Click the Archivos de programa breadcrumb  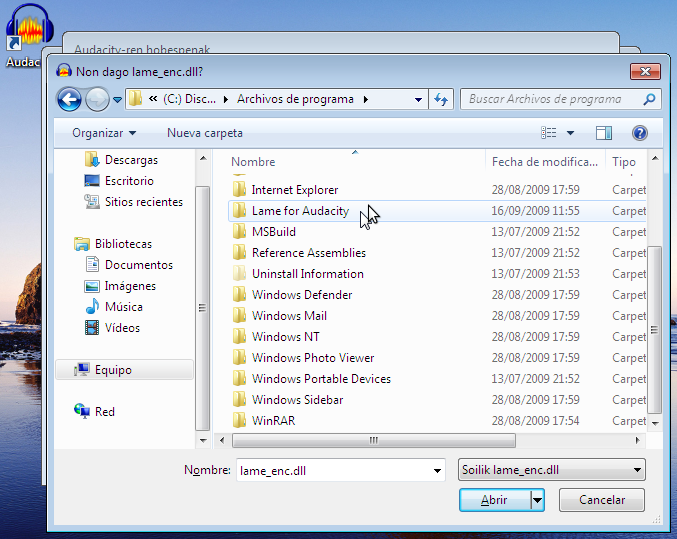click(x=295, y=99)
